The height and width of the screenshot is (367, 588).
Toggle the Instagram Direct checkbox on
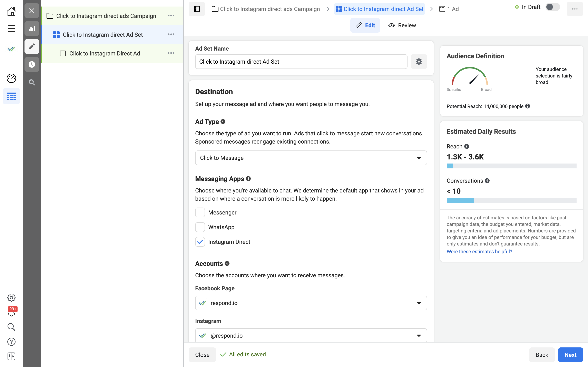(200, 242)
